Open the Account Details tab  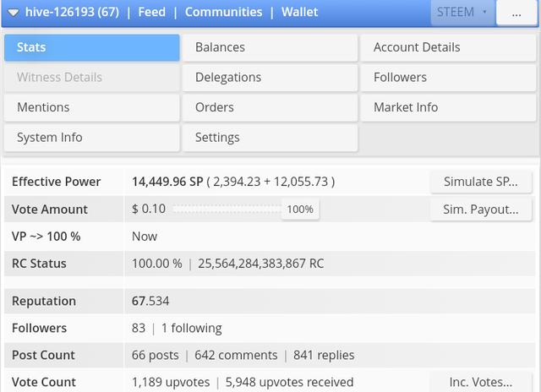pos(448,47)
